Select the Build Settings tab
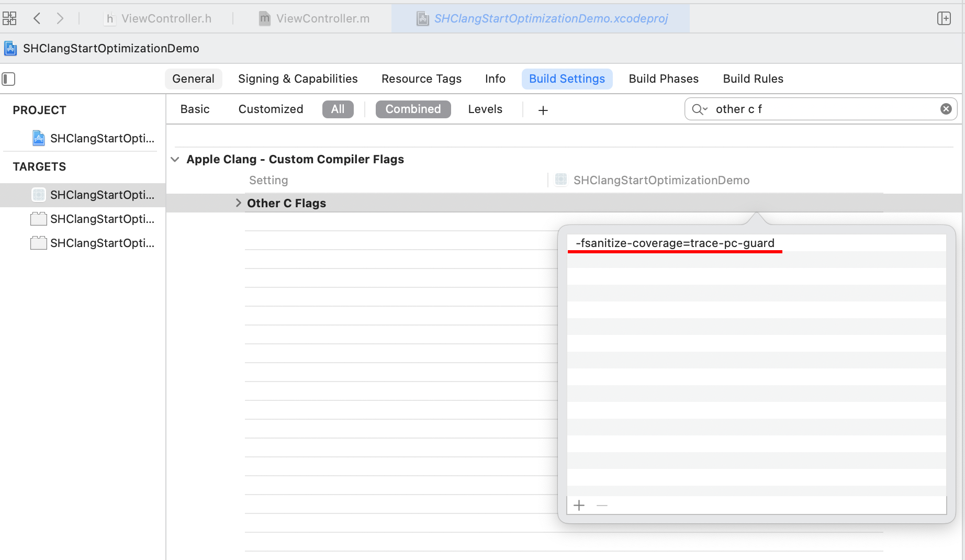Image resolution: width=965 pixels, height=560 pixels. 567,79
